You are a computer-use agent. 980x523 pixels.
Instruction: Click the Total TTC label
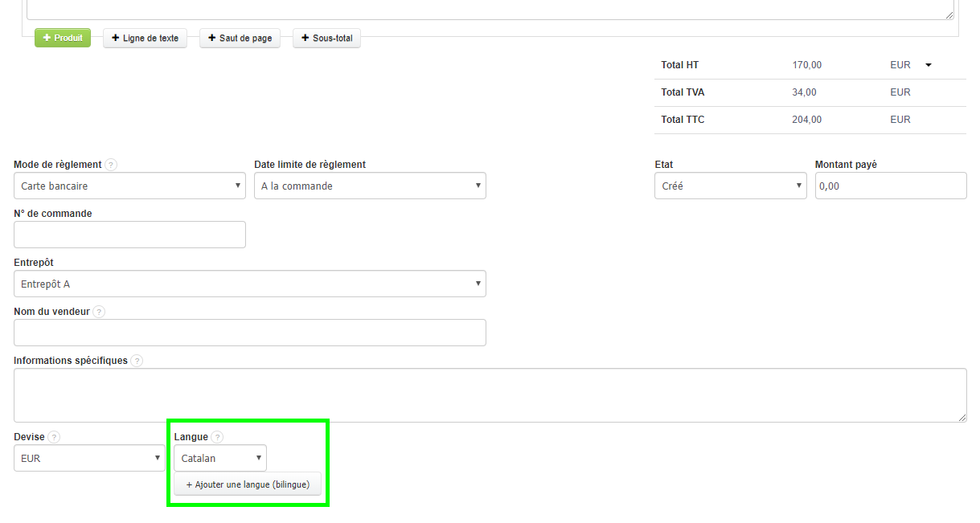click(683, 120)
